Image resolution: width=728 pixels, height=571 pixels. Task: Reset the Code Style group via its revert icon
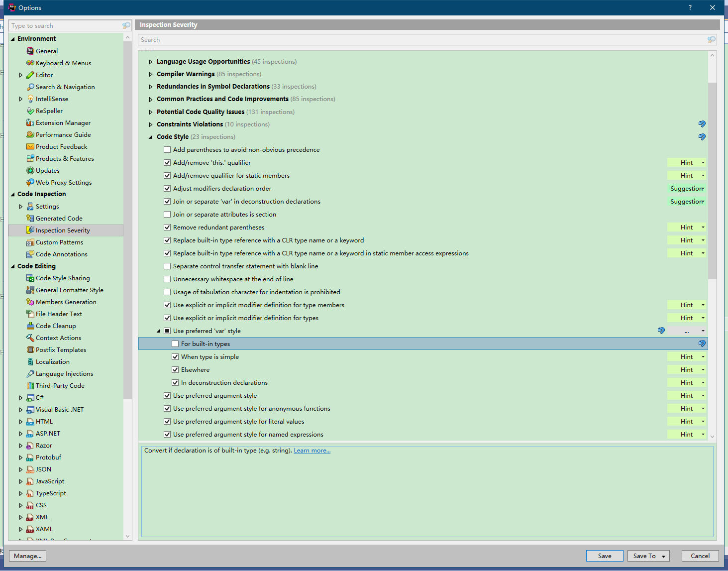[x=702, y=136]
